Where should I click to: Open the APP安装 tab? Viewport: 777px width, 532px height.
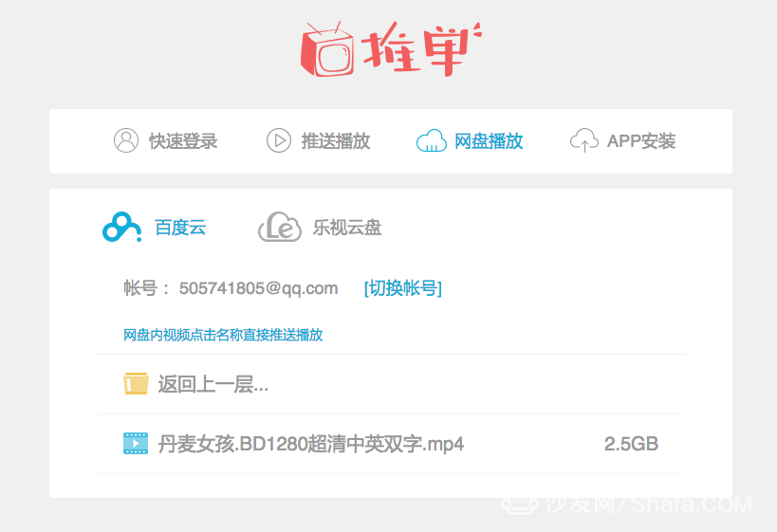pyautogui.click(x=623, y=141)
